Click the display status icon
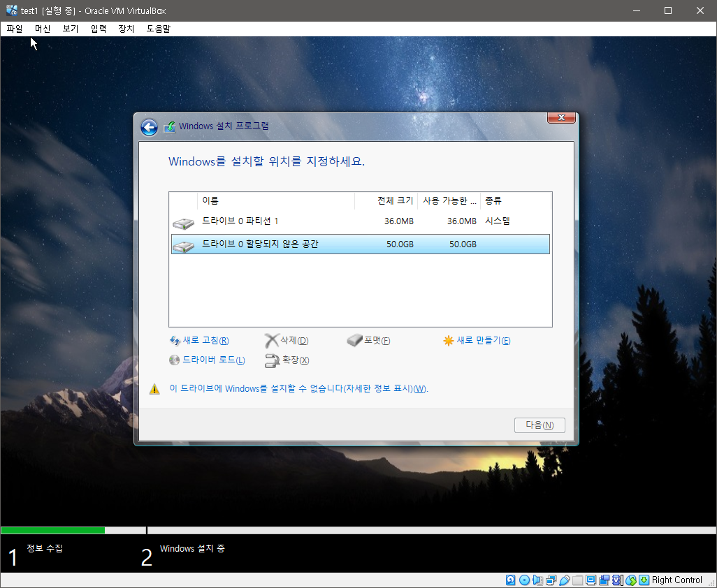The width and height of the screenshot is (717, 588). (x=591, y=580)
